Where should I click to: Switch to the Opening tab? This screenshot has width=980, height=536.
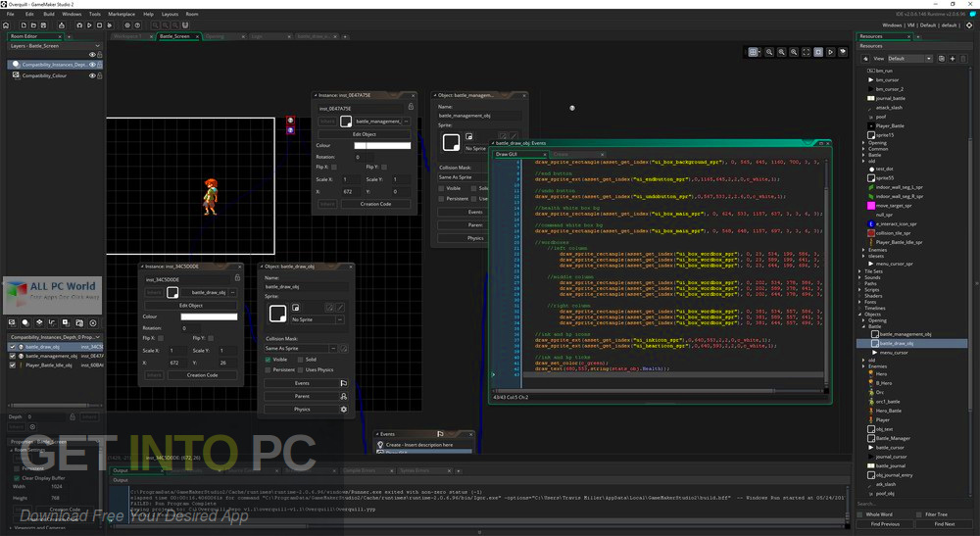[x=215, y=36]
